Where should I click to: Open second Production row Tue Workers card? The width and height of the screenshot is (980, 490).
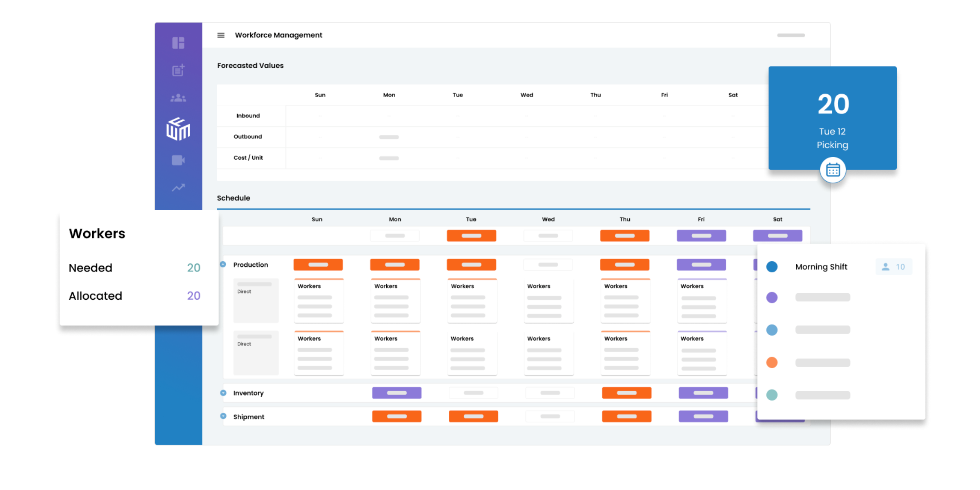(x=472, y=353)
